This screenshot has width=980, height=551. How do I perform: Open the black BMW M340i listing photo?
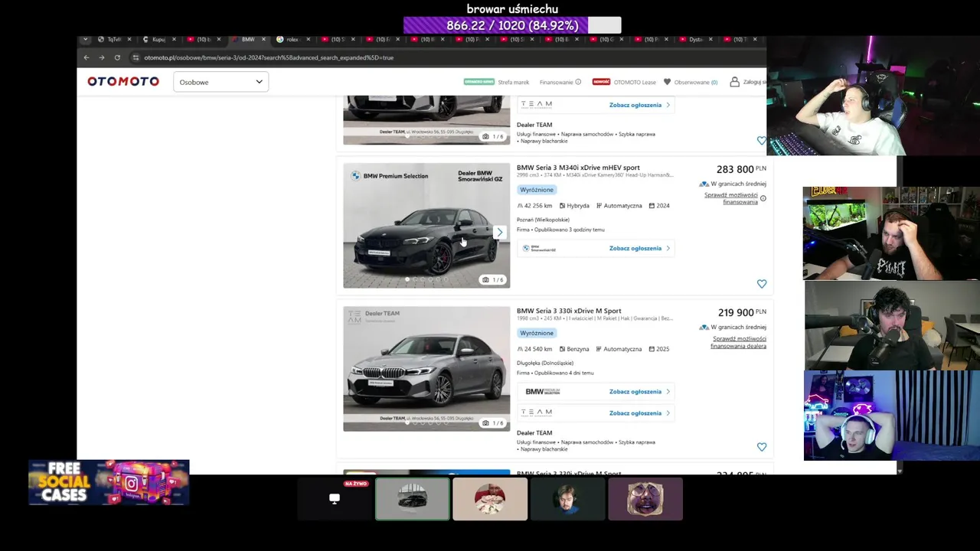[x=426, y=225]
